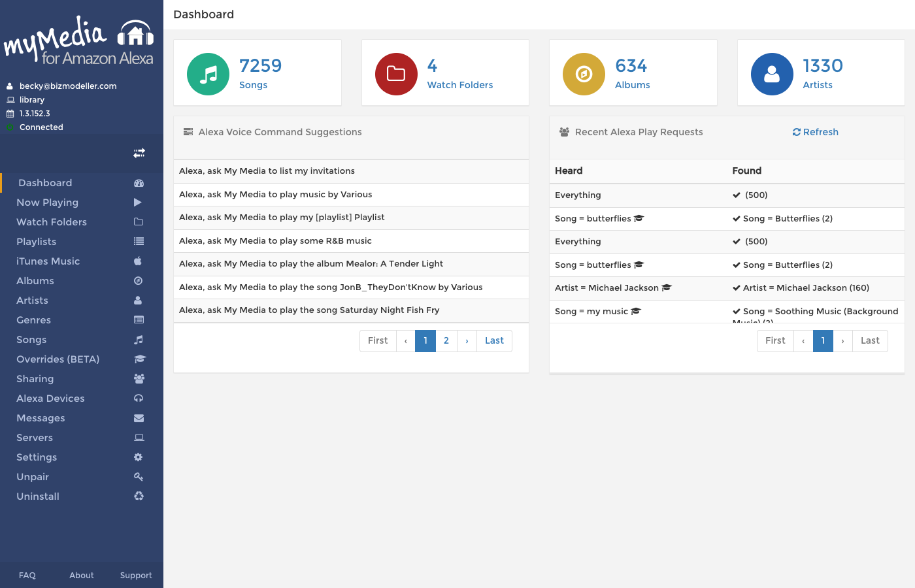Click the red Watch Folders icon
This screenshot has width=915, height=588.
click(x=396, y=74)
